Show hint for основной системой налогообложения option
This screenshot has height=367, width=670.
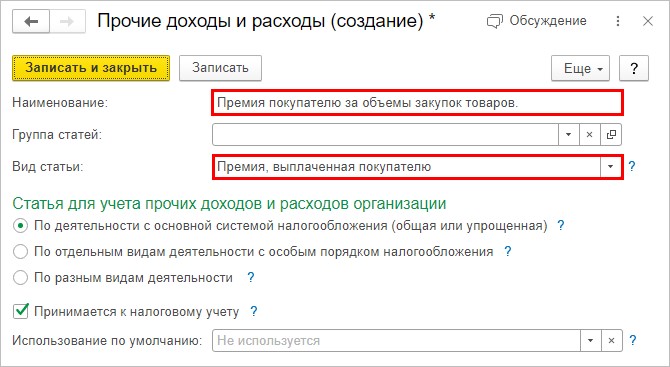click(x=561, y=225)
